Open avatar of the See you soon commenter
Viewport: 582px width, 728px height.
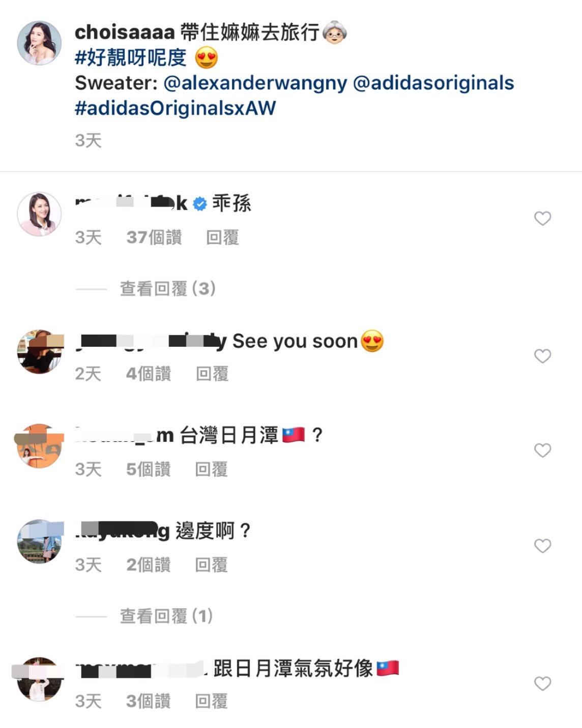click(39, 351)
